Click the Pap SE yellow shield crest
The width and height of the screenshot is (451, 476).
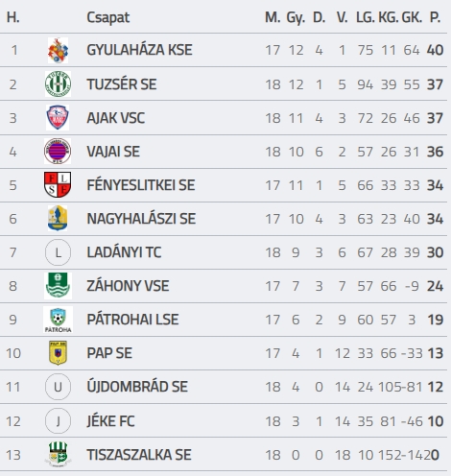pyautogui.click(x=58, y=353)
